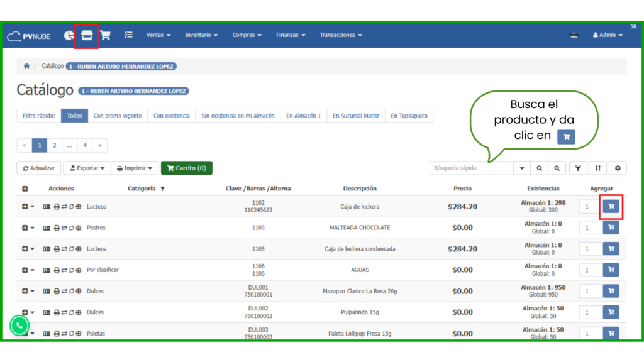Click the filter funnel icon button
This screenshot has height=362, width=644.
[x=577, y=168]
